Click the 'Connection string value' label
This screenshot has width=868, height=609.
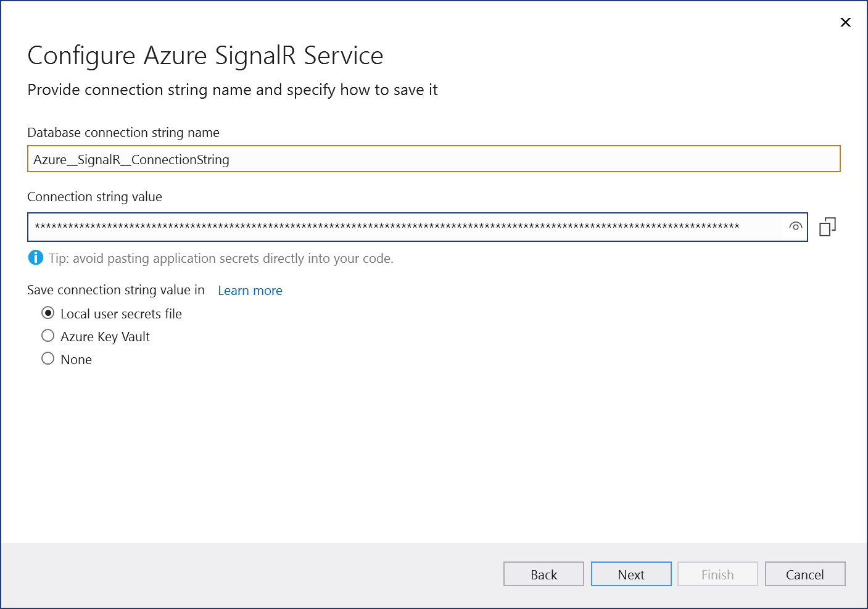[x=94, y=197]
